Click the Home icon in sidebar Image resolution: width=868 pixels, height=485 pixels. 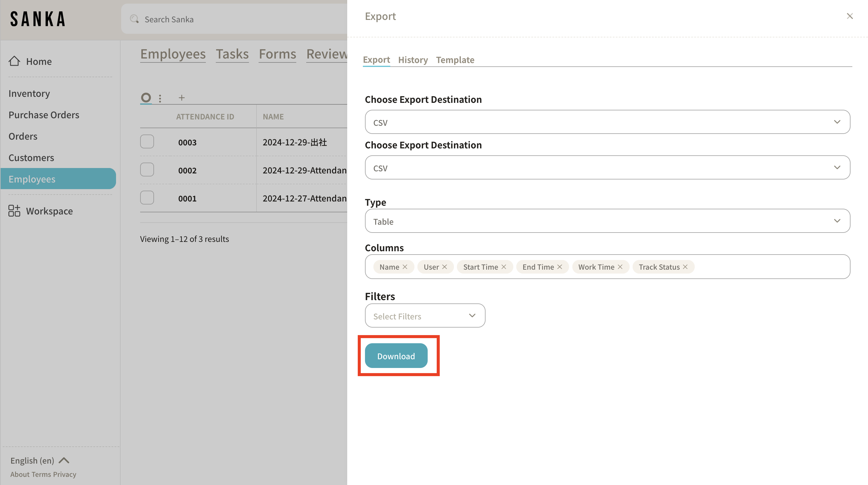tap(14, 61)
